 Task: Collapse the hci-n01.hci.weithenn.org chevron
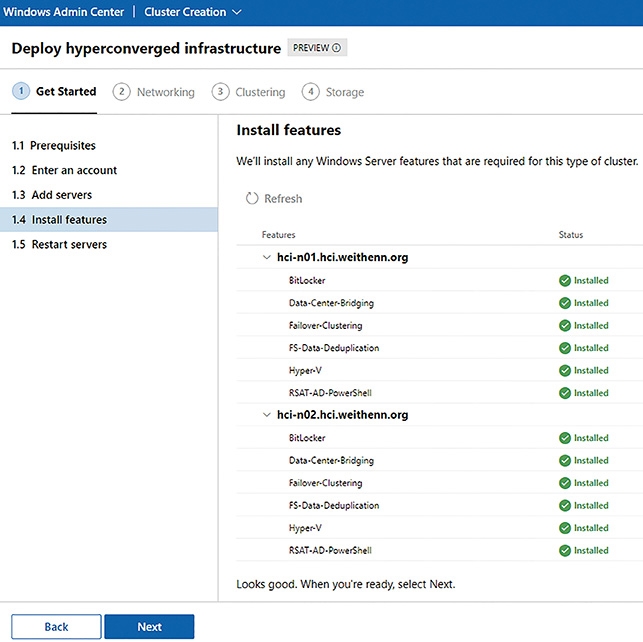click(x=267, y=257)
